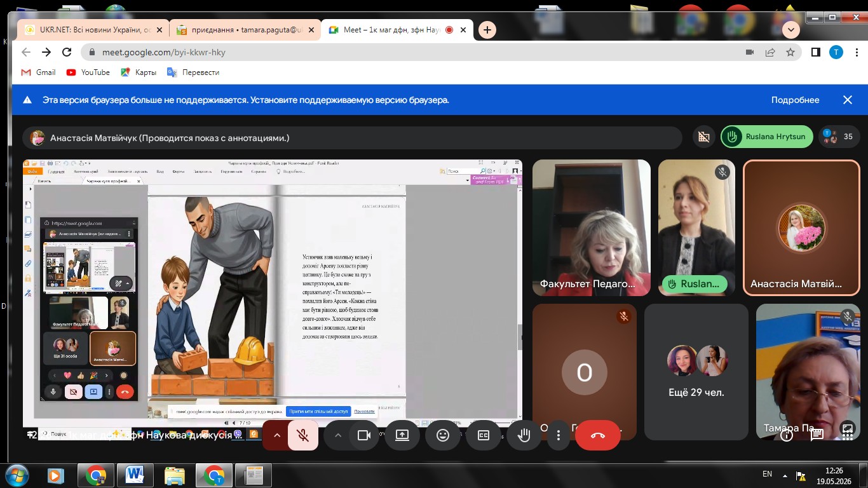Open Windows Start menu
This screenshot has width=868, height=488.
(x=15, y=475)
